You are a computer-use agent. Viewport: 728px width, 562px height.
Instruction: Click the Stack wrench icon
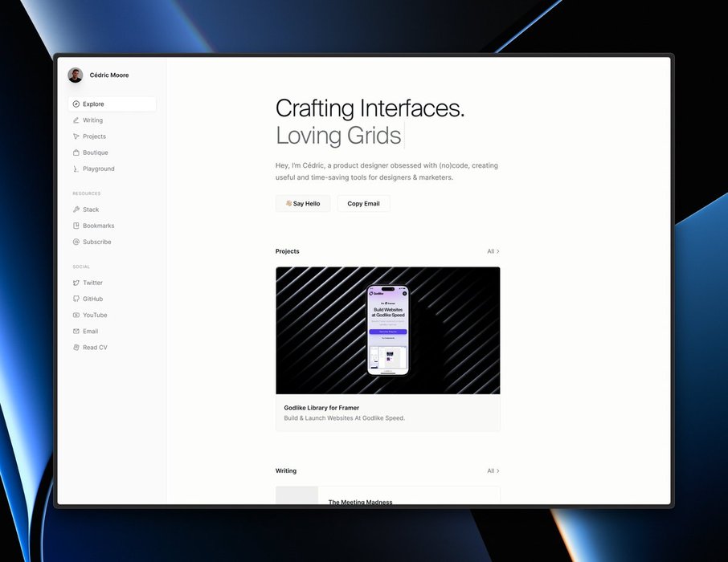76,210
